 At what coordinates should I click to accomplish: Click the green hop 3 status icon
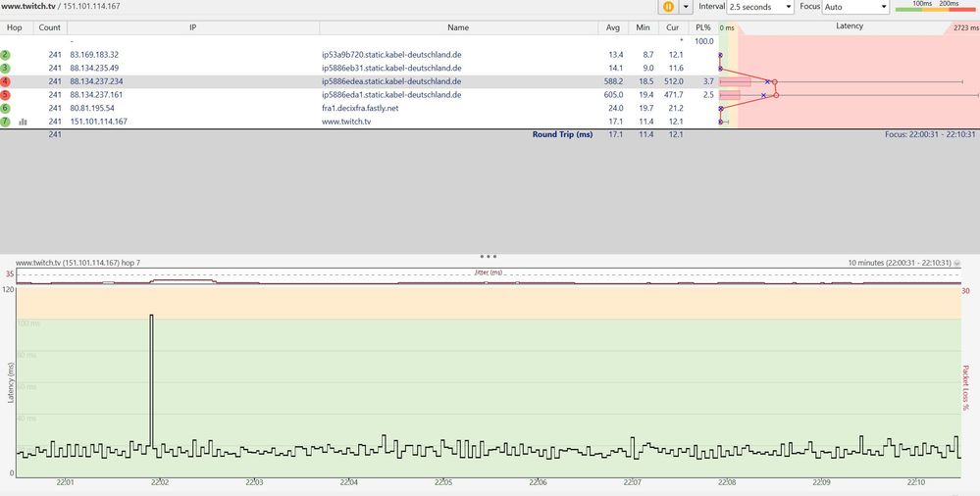tap(6, 68)
